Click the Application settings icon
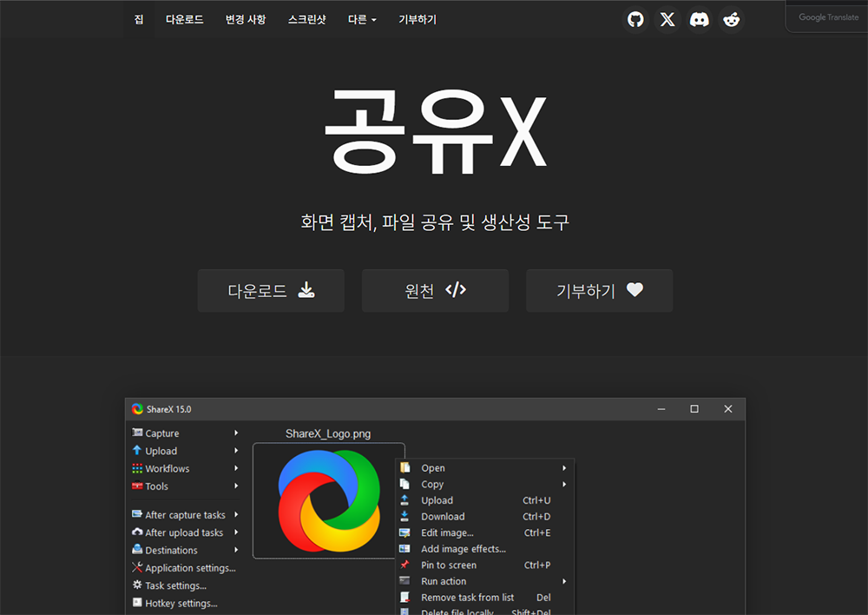The height and width of the screenshot is (615, 868). [137, 567]
